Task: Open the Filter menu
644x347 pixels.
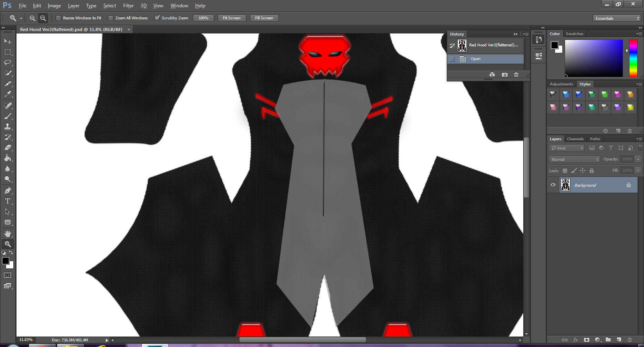Action: click(128, 6)
